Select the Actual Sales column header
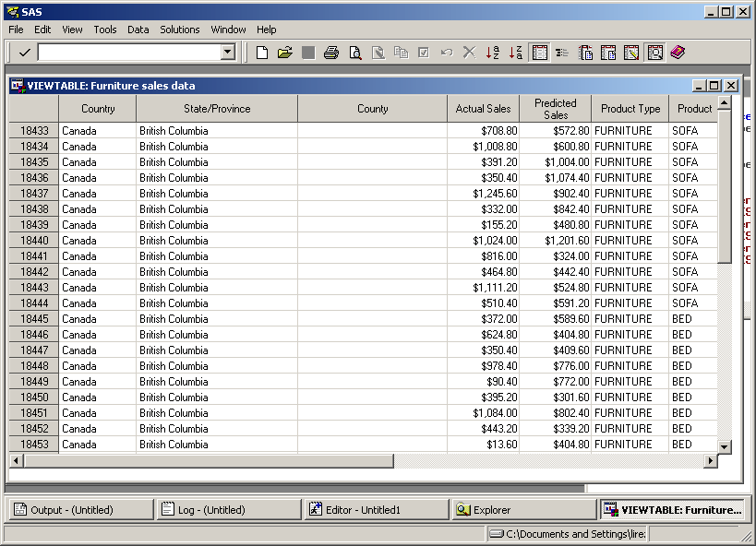This screenshot has height=546, width=756. 483,108
